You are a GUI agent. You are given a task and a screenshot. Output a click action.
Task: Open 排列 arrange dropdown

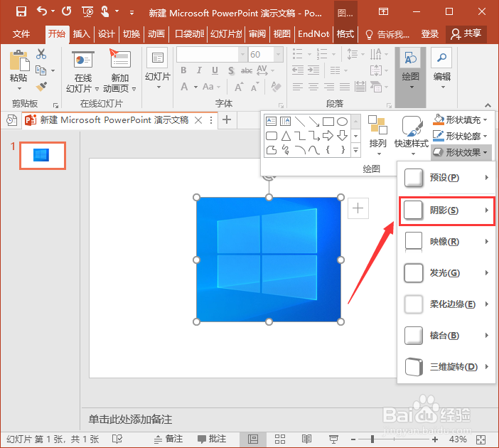click(x=377, y=135)
